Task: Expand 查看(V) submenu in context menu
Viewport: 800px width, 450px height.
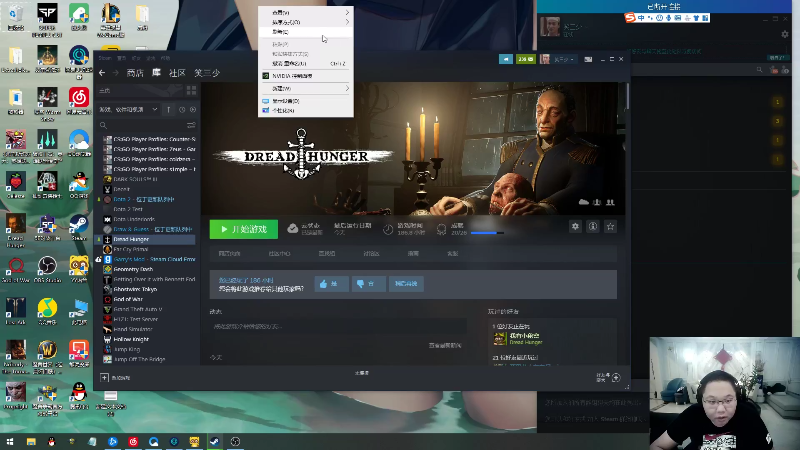Action: [x=306, y=12]
